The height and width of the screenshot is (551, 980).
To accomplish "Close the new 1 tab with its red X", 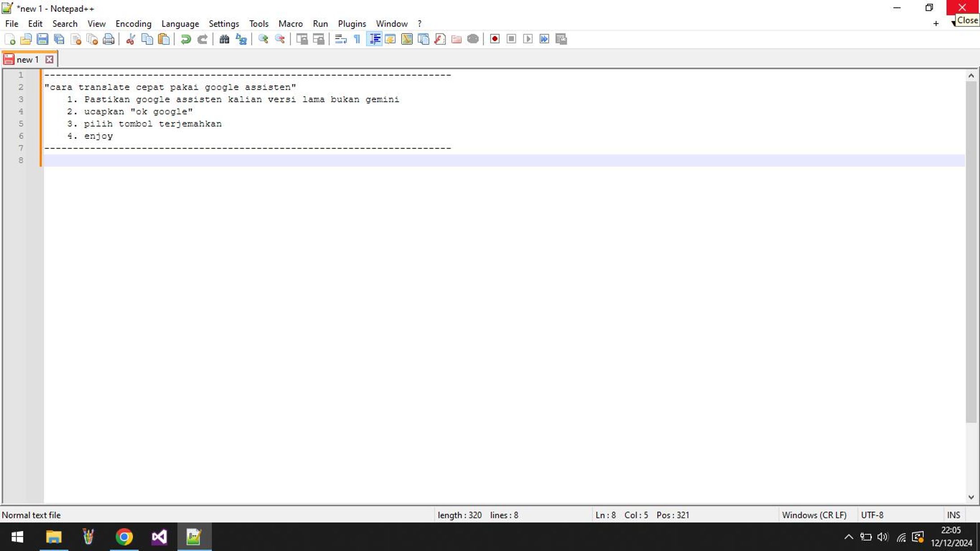I will pyautogui.click(x=49, y=59).
